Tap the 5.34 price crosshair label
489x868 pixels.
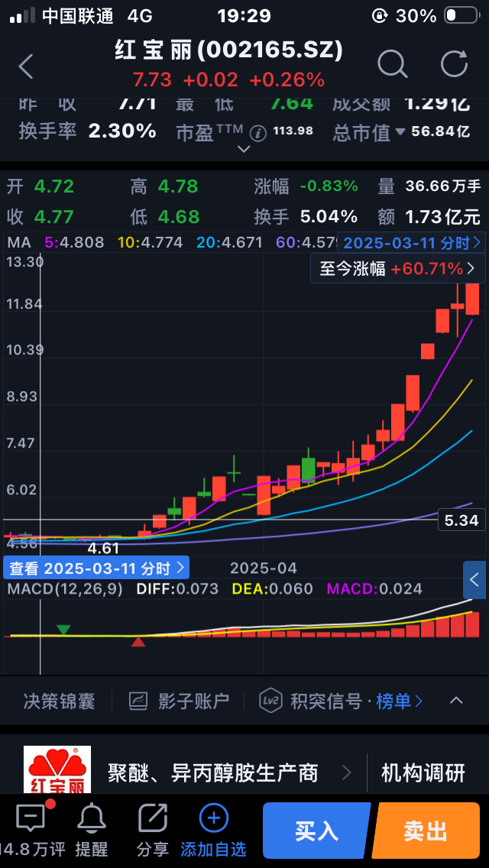461,520
